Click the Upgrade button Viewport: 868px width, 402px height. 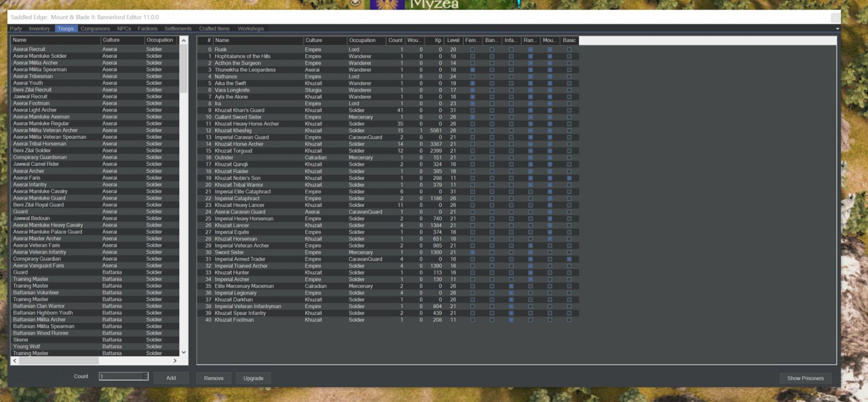click(253, 378)
